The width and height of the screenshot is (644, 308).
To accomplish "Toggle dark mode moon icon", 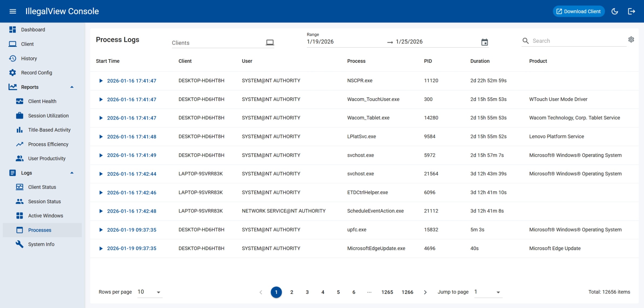I will tap(615, 11).
